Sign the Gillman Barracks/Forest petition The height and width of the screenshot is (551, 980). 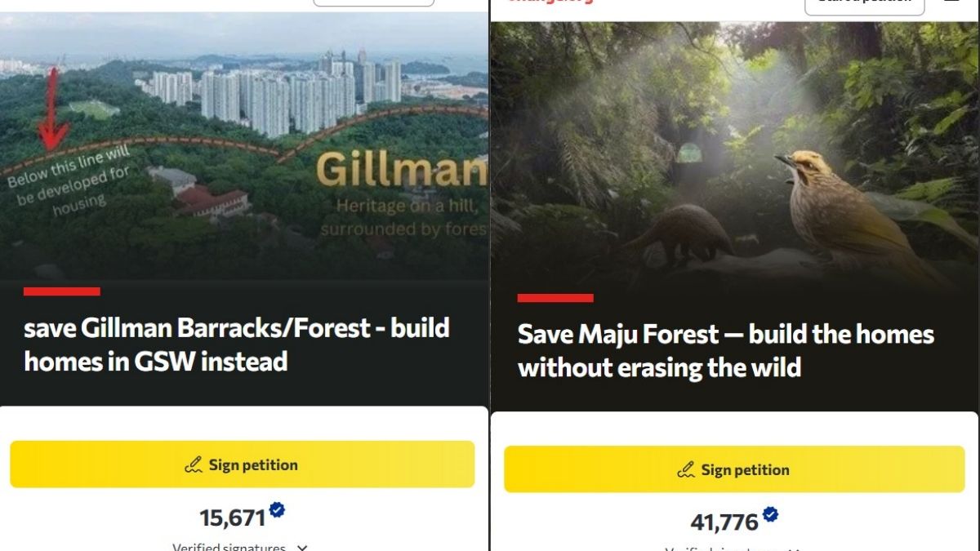[243, 464]
